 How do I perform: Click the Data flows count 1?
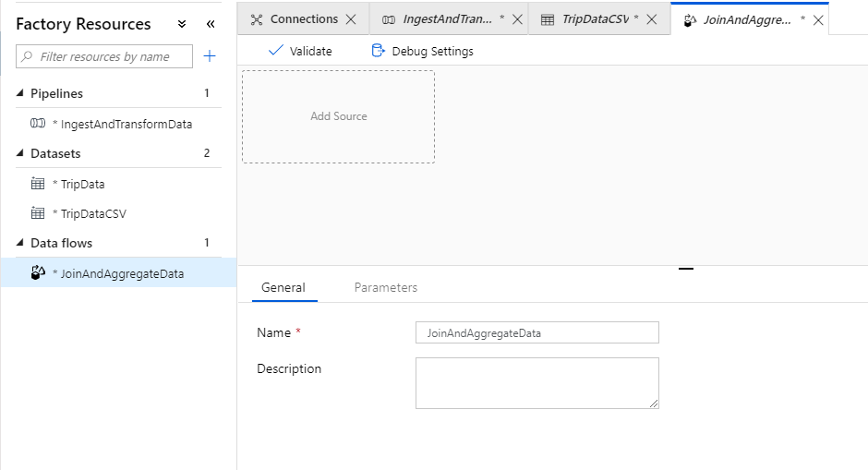207,243
